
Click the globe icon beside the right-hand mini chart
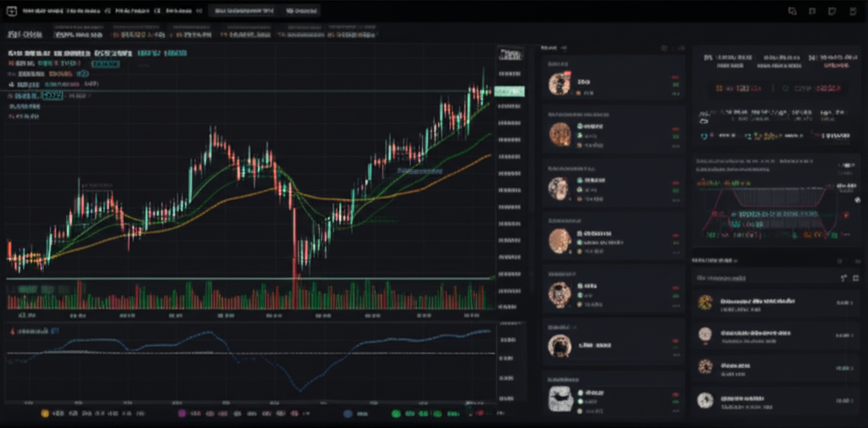point(858,199)
